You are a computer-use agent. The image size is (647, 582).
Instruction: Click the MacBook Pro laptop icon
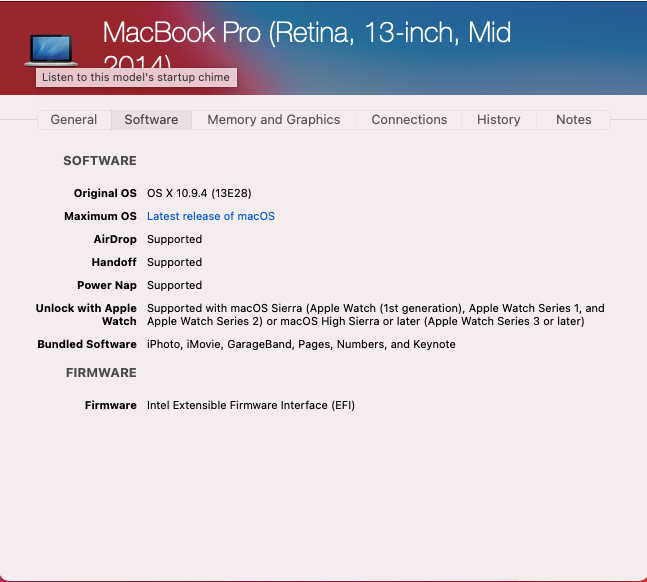(51, 50)
